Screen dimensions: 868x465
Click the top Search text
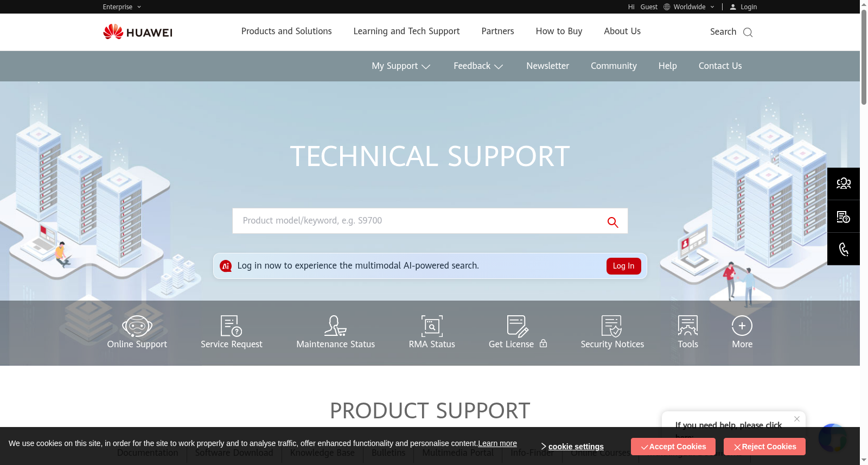point(723,32)
